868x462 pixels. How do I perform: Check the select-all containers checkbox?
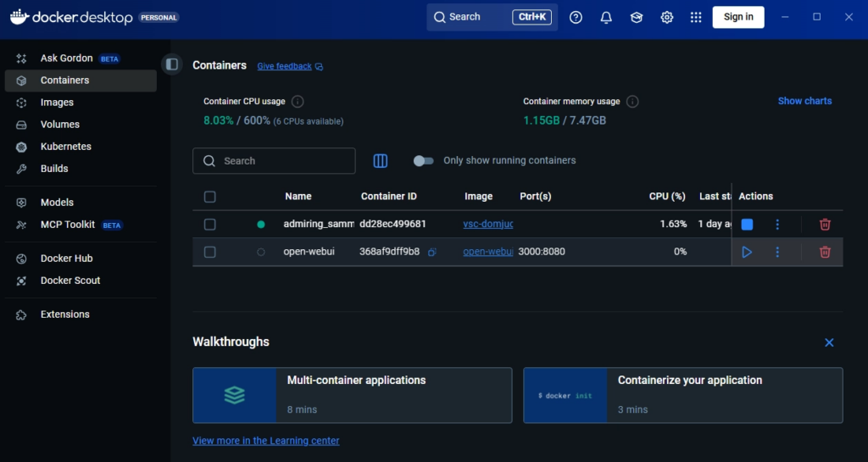pyautogui.click(x=210, y=197)
